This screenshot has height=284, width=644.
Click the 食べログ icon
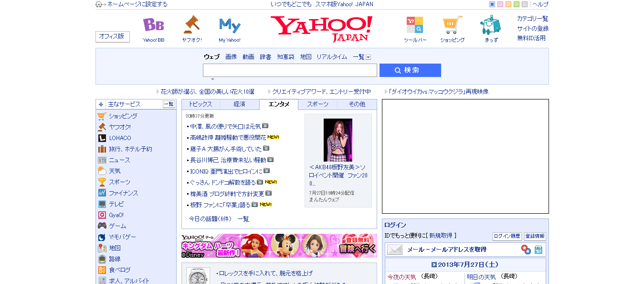point(102,270)
